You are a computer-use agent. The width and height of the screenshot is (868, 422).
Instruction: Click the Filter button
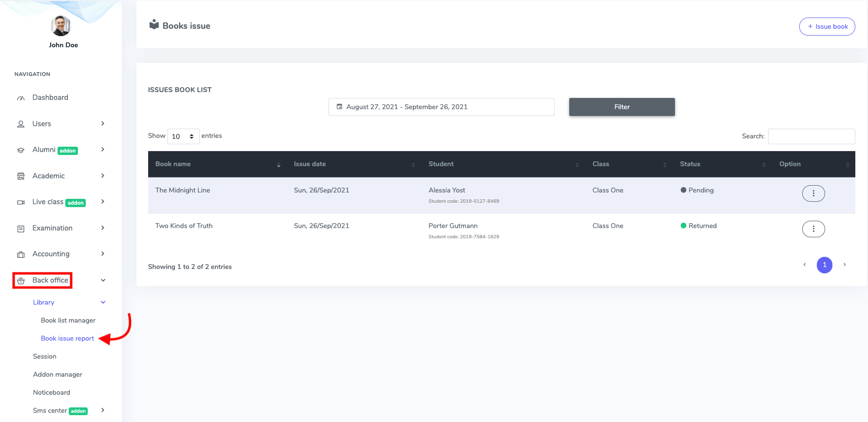point(622,107)
